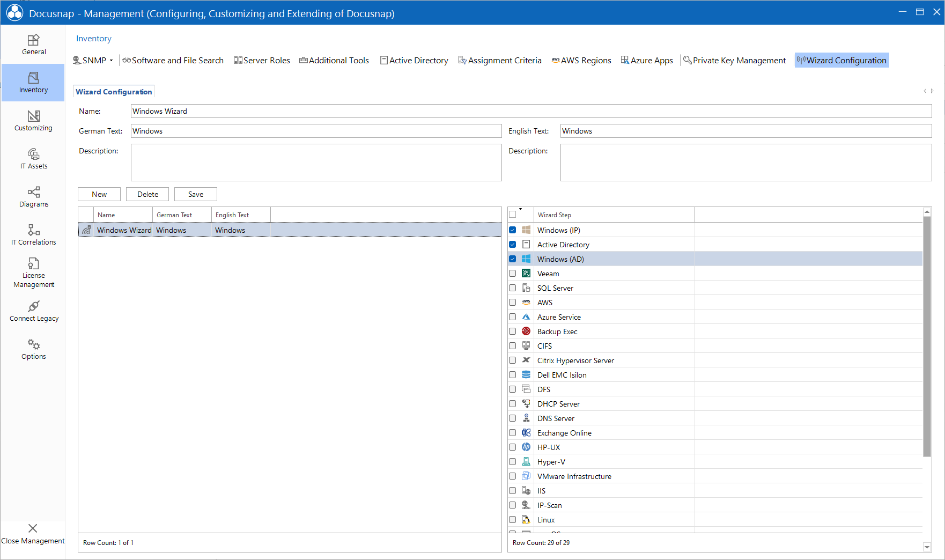Image resolution: width=945 pixels, height=560 pixels.
Task: Click scrollbar up arrow in steps list
Action: (x=927, y=212)
